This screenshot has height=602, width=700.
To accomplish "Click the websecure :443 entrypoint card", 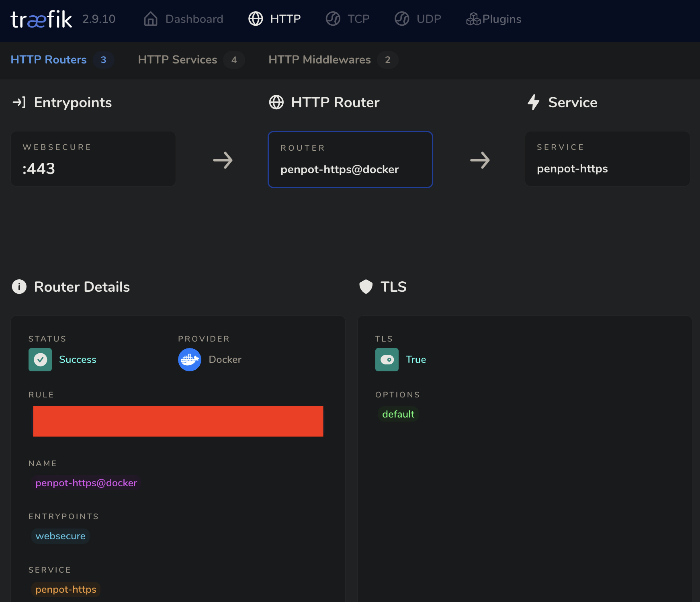I will click(x=93, y=159).
